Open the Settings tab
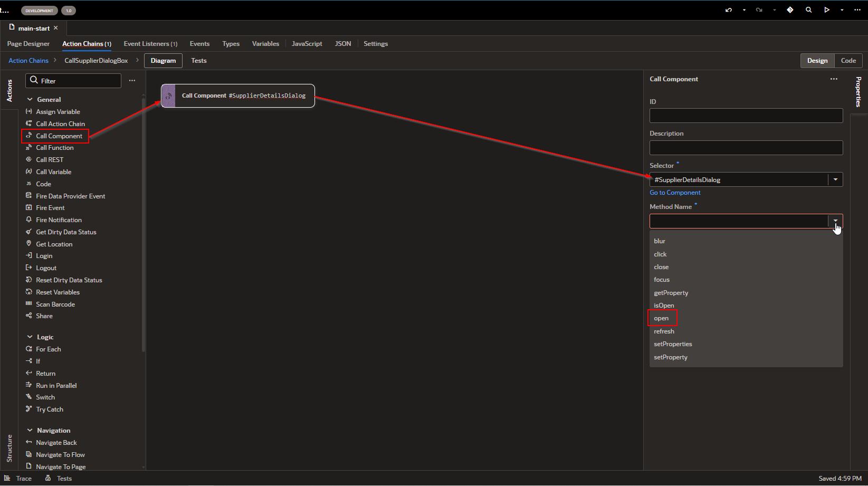This screenshot has height=486, width=868. [x=376, y=44]
